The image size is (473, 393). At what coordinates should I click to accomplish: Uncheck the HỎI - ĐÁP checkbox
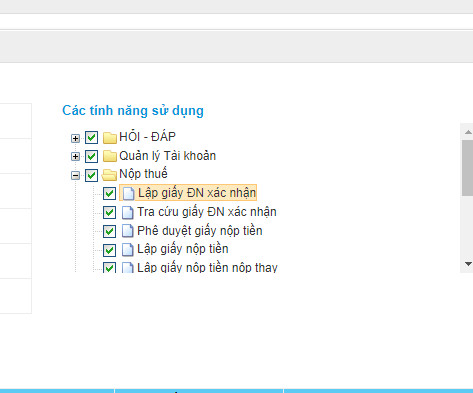pos(91,137)
